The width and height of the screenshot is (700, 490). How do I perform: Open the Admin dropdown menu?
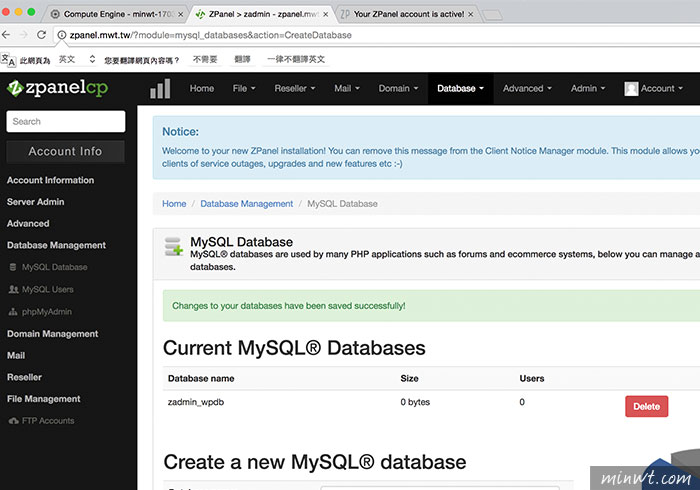[x=588, y=88]
